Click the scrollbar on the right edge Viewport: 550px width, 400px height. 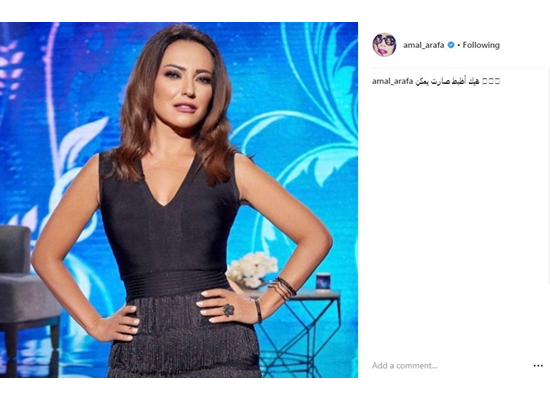[549, 175]
